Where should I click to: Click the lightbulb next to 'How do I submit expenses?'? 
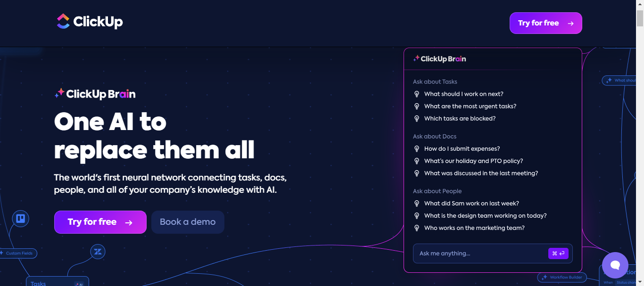417,149
